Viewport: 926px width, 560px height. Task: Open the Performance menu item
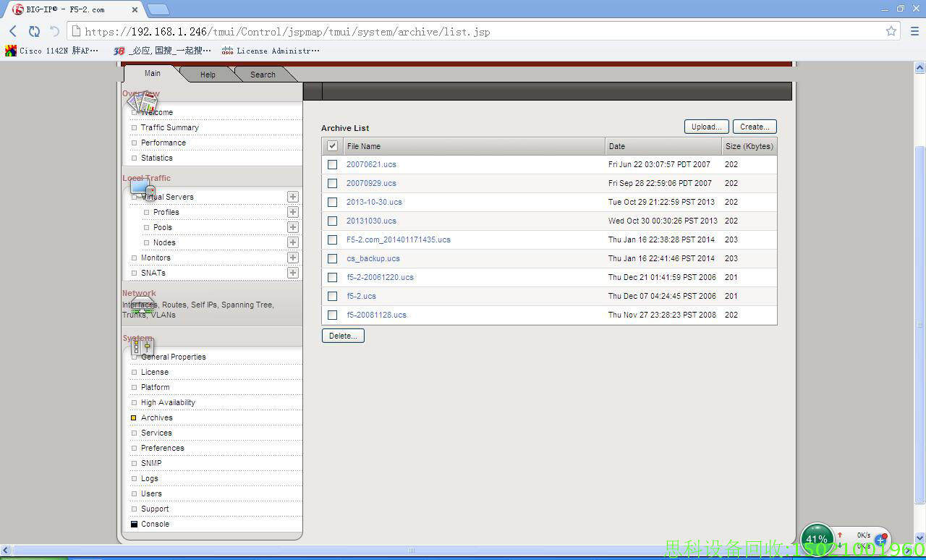point(163,143)
